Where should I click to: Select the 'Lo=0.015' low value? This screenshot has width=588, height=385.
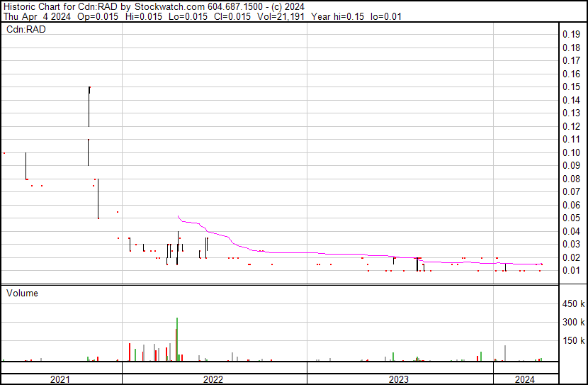coord(188,16)
